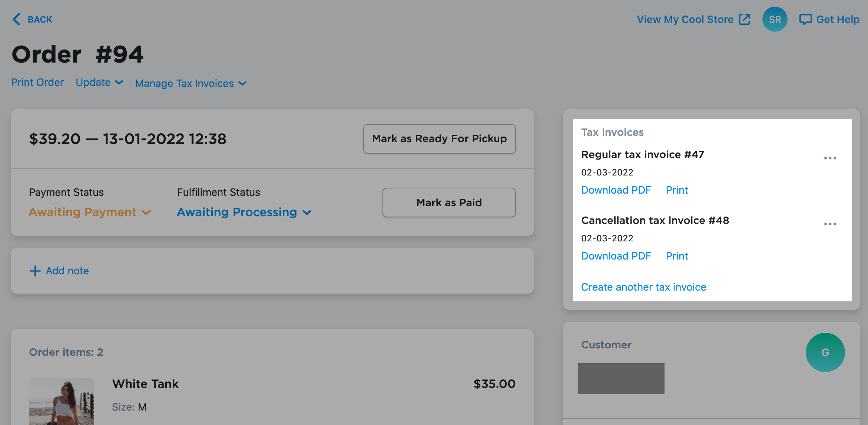Screen dimensions: 868x425
Task: Open the Get Help chat icon
Action: coord(806,19)
